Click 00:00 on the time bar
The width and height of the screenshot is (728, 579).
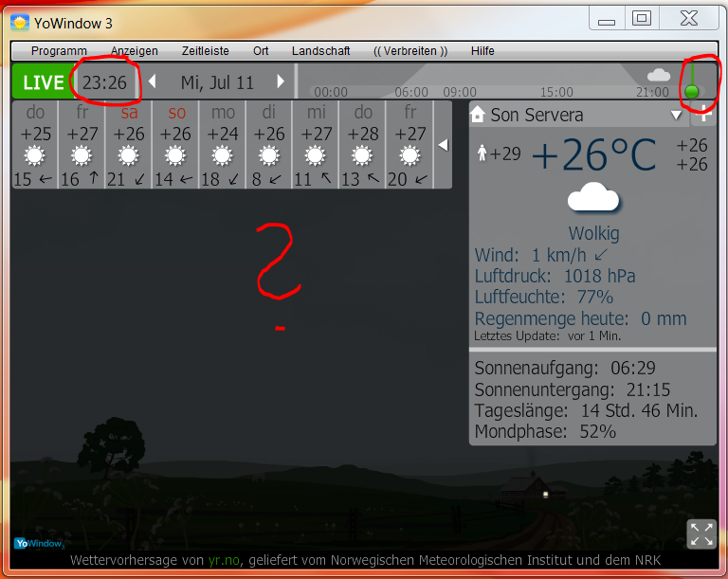coord(331,92)
